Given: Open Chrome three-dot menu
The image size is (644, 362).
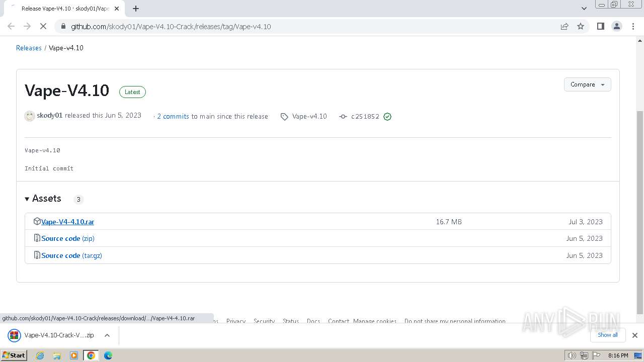Looking at the screenshot, I should click(633, 26).
